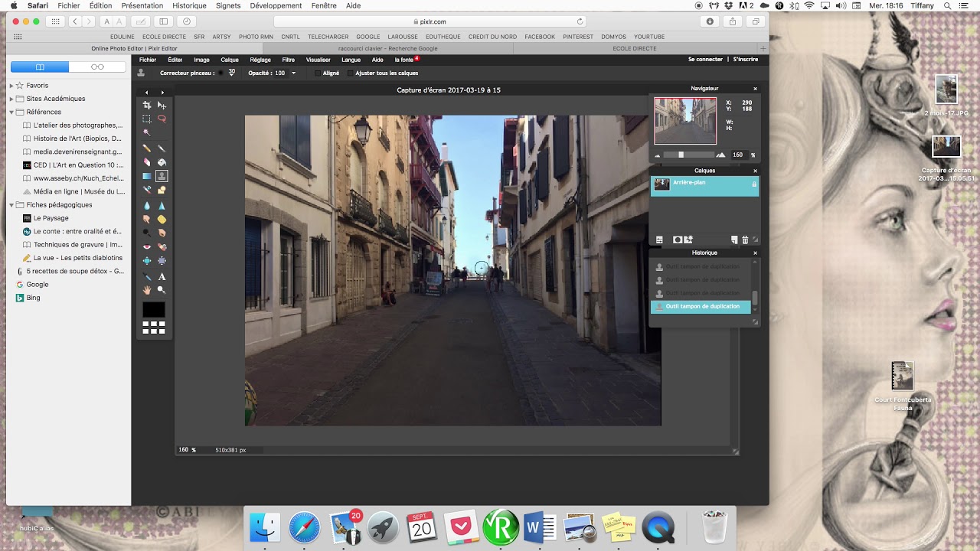Select the Gradient tool
Image resolution: width=980 pixels, height=551 pixels.
click(x=146, y=176)
